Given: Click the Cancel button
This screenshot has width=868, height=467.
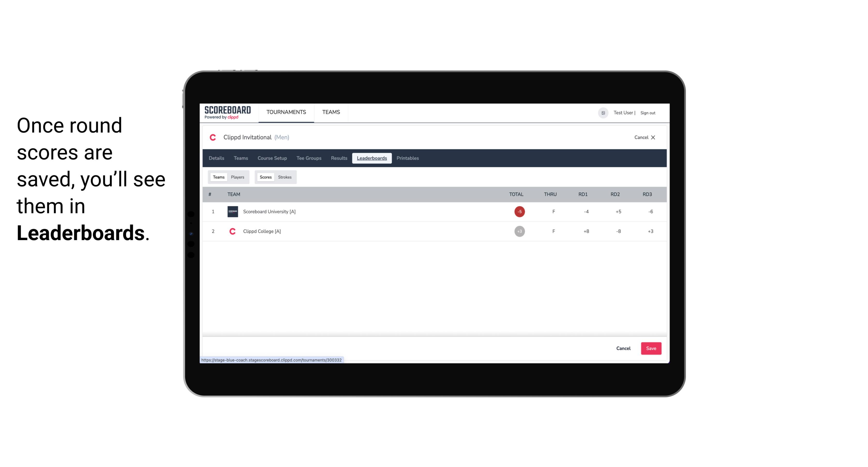Looking at the screenshot, I should click(x=624, y=348).
